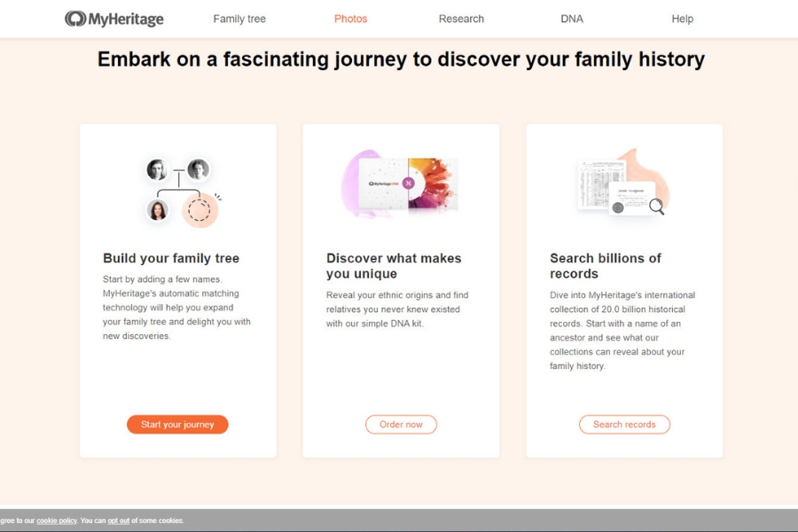
Task: Click the magnifying glass icon on the records illustration
Action: (657, 207)
